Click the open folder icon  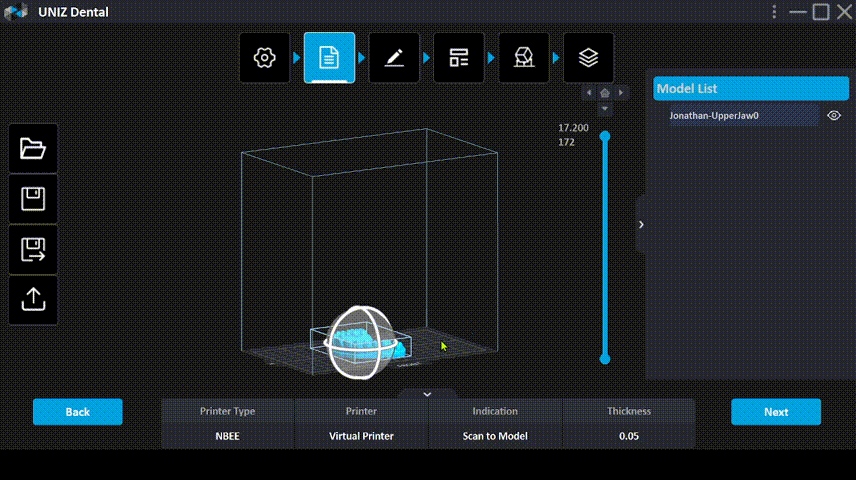(33, 149)
